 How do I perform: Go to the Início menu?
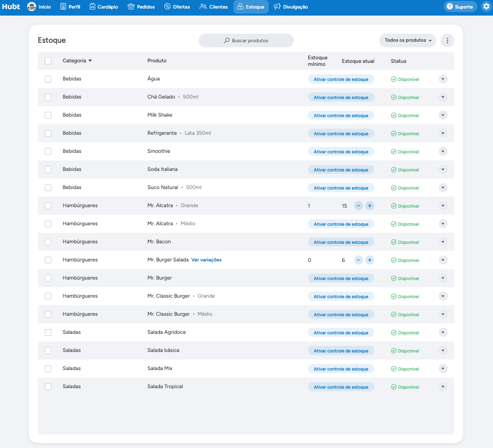[x=39, y=7]
